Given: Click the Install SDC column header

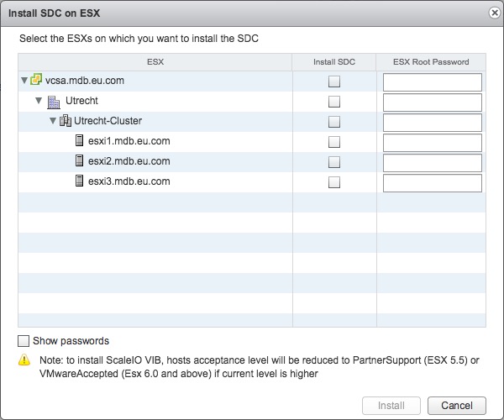Looking at the screenshot, I should coord(334,61).
